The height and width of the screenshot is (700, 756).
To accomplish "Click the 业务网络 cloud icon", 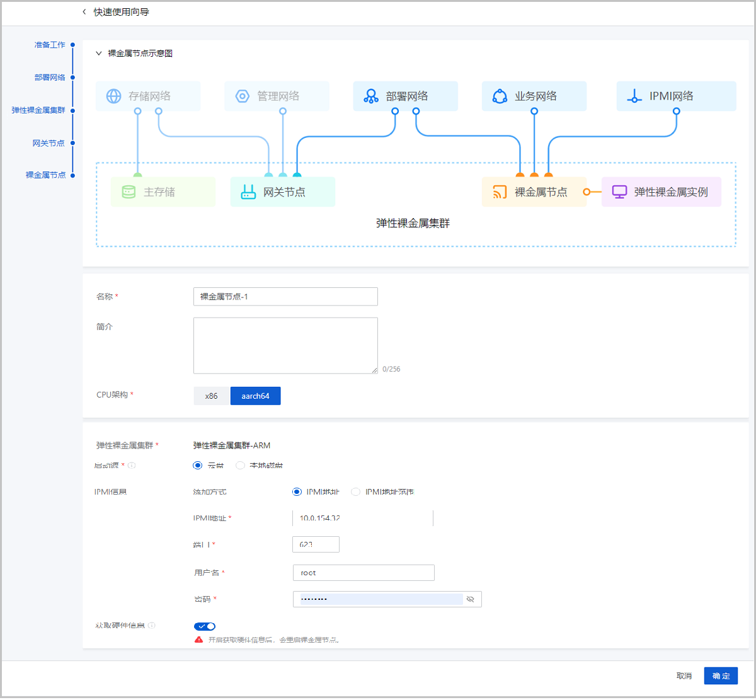I will tap(500, 96).
